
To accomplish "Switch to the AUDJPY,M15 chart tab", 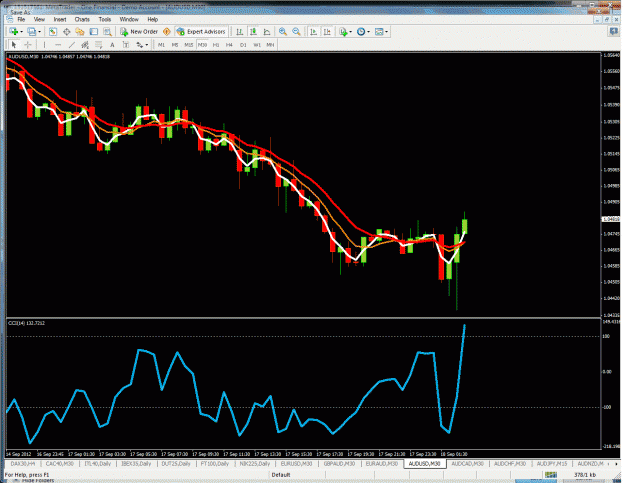I will tap(552, 464).
